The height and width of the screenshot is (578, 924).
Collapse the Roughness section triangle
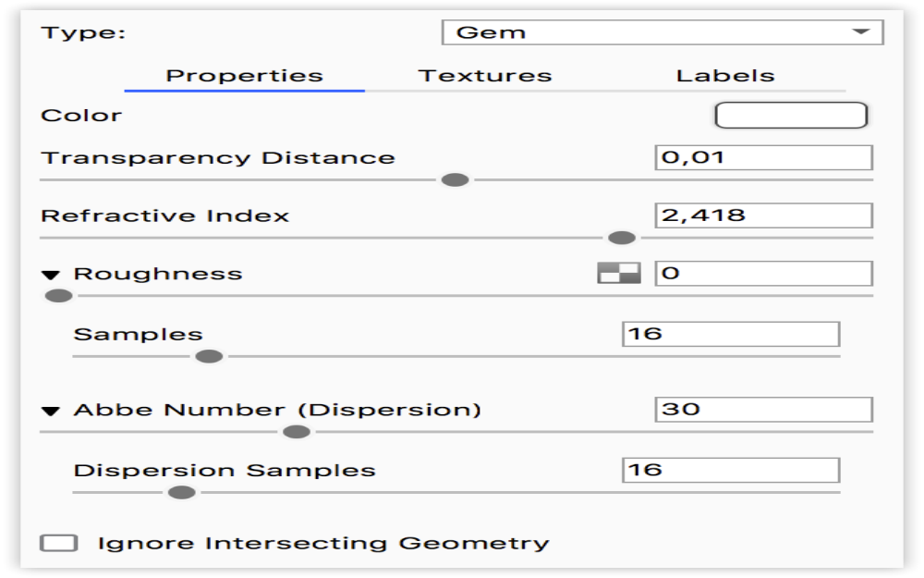point(51,275)
